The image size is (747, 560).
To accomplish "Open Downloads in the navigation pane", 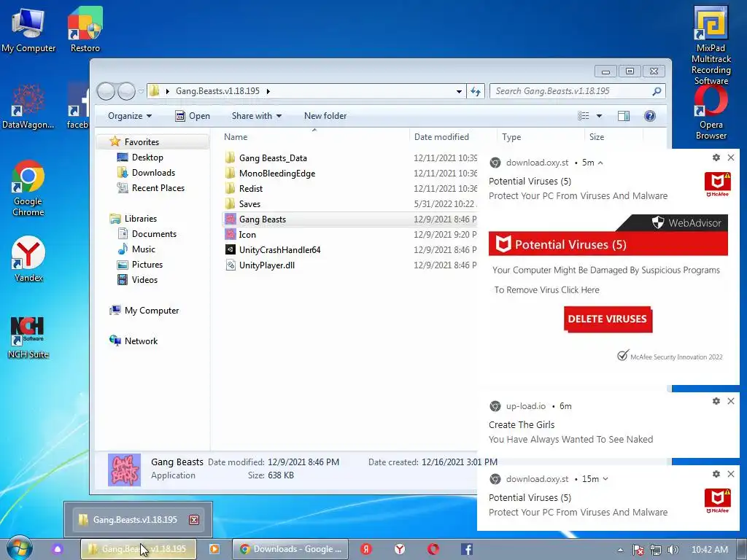I will pos(153,172).
